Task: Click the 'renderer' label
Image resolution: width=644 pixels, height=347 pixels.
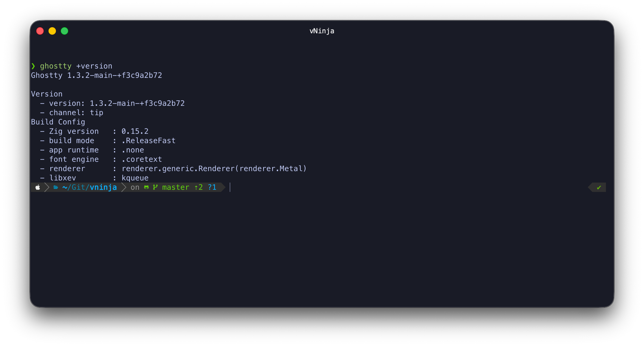Action: point(67,169)
